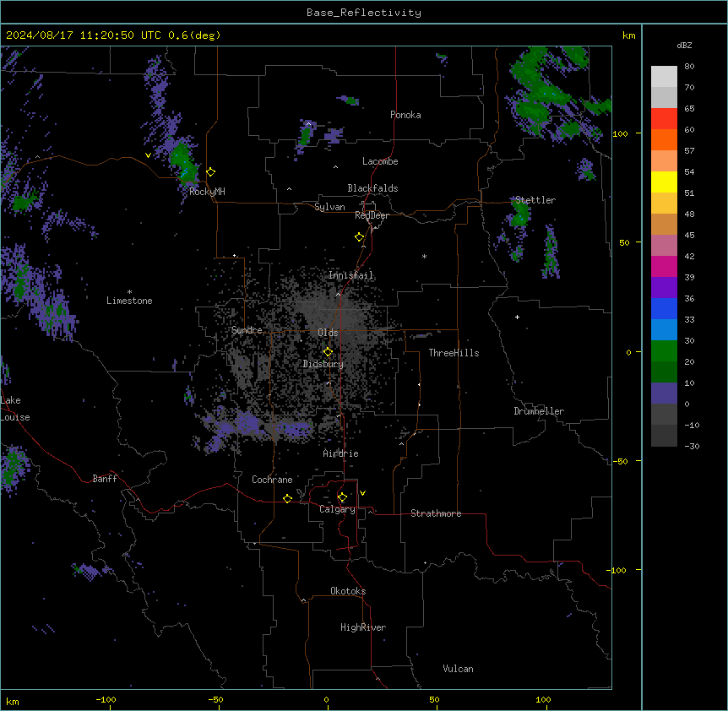The width and height of the screenshot is (728, 711).
Task: Click the yellow marker above Calgary label
Action: pyautogui.click(x=342, y=497)
